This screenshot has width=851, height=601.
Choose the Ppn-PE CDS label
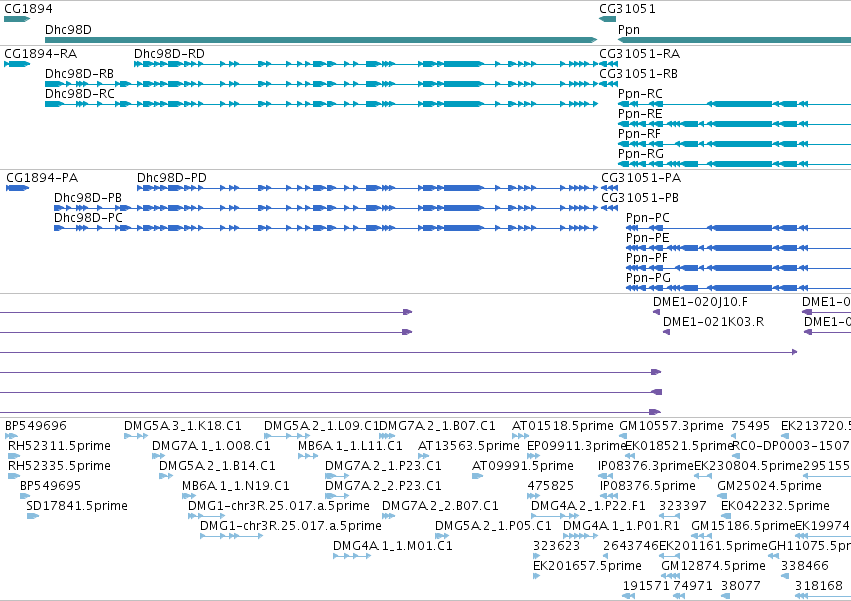point(647,238)
